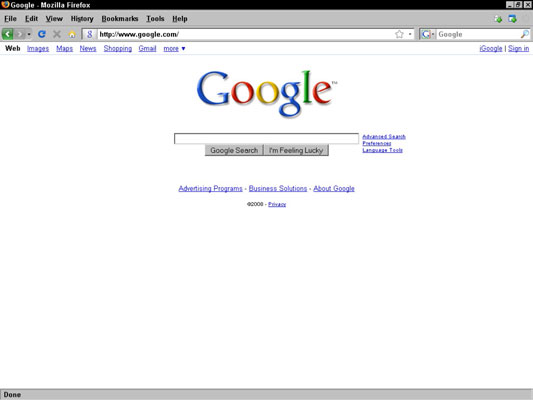Open the Edit menu
This screenshot has height=400, width=533.
click(31, 19)
